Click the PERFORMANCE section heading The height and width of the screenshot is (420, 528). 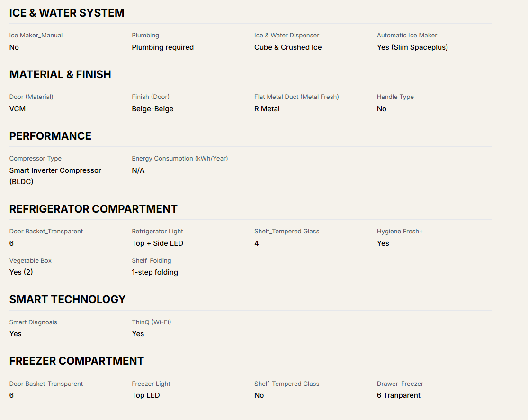50,136
